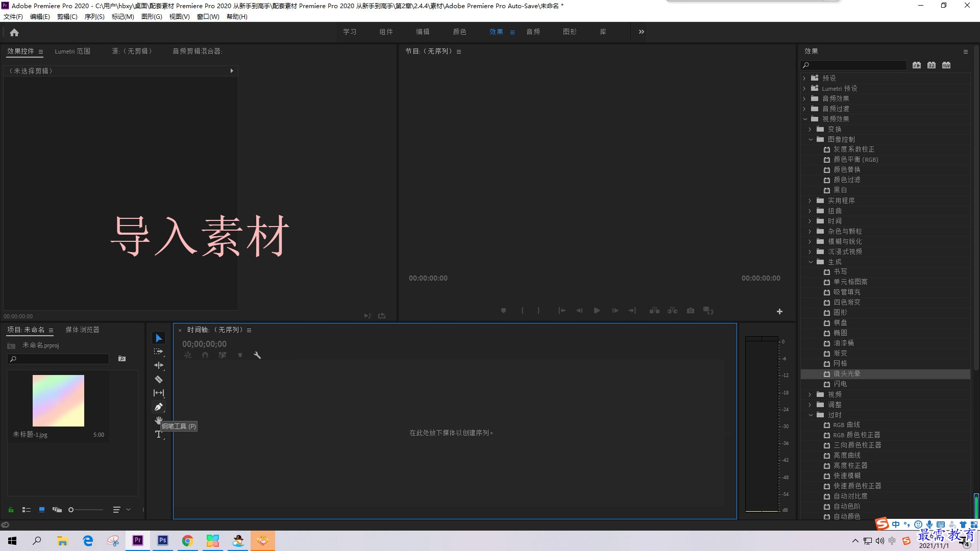Open the 剪辑(C) menu
This screenshot has height=551, width=980.
tap(67, 17)
